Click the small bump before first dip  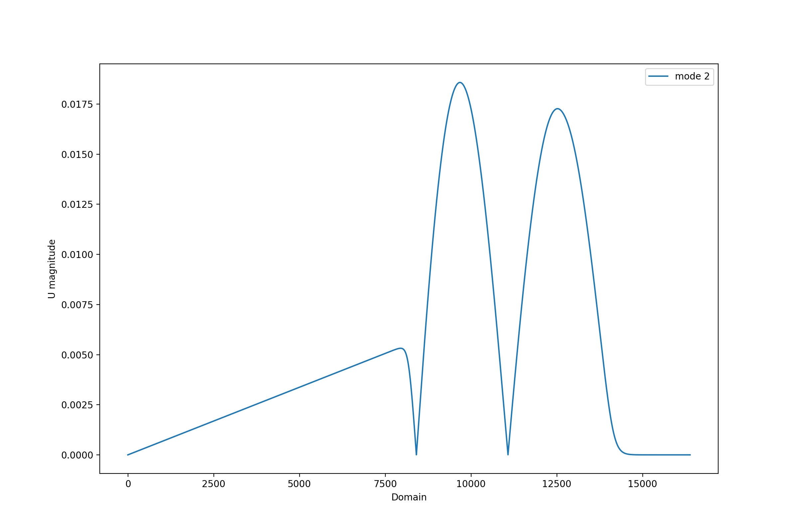click(x=401, y=348)
